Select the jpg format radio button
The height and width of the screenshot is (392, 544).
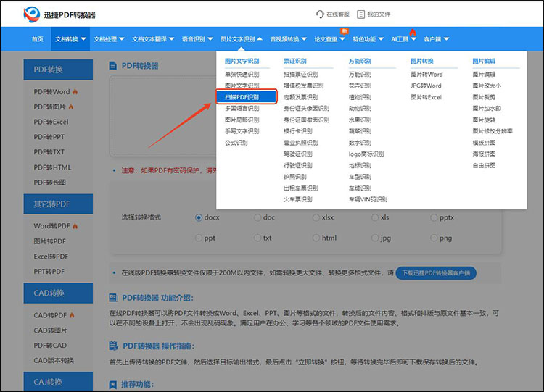(x=375, y=238)
